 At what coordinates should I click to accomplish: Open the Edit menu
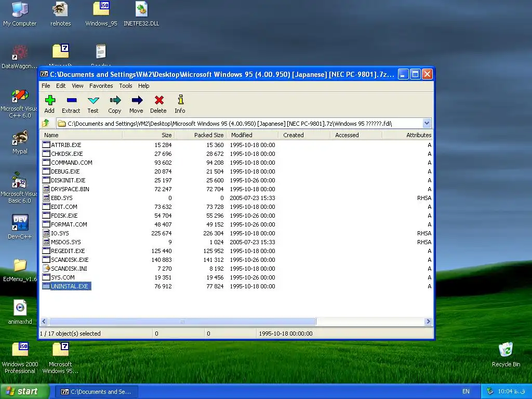(61, 86)
